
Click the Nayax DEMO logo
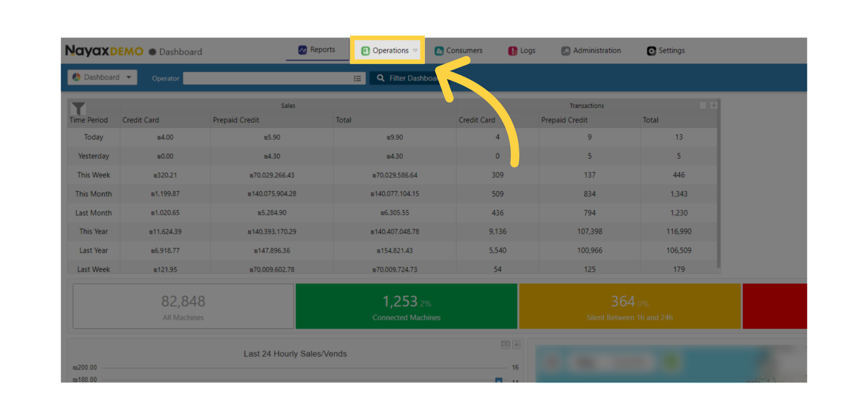coord(104,51)
